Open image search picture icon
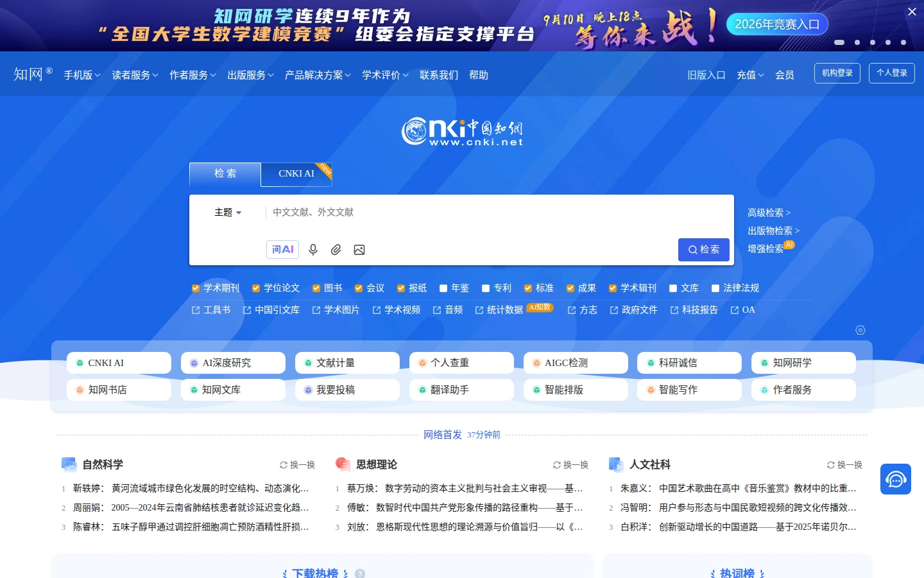This screenshot has height=578, width=924. (x=359, y=250)
